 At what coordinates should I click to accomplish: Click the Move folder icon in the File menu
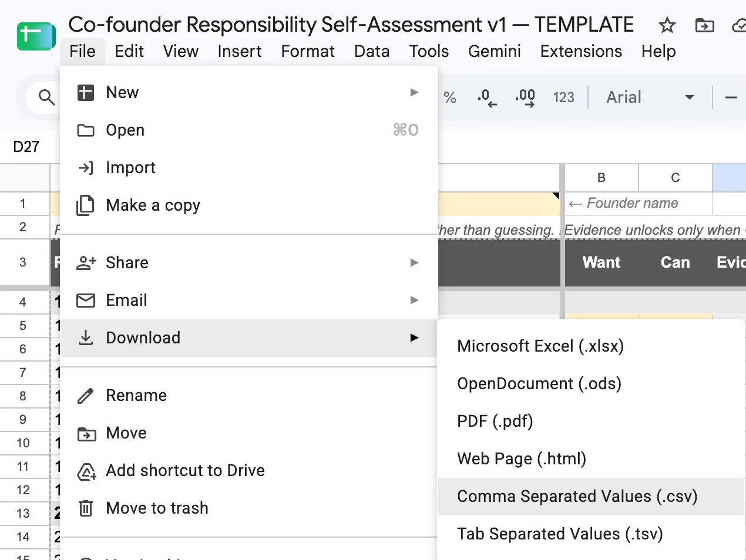coord(86,434)
